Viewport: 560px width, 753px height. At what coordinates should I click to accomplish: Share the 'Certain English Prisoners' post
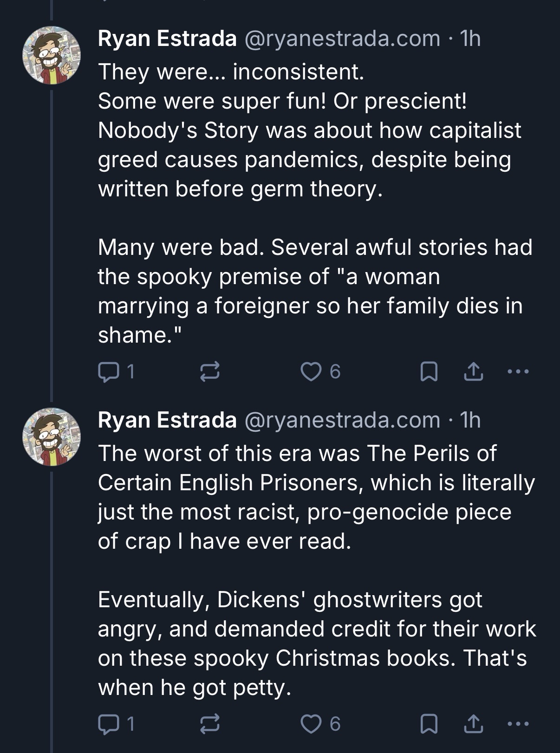(x=473, y=724)
